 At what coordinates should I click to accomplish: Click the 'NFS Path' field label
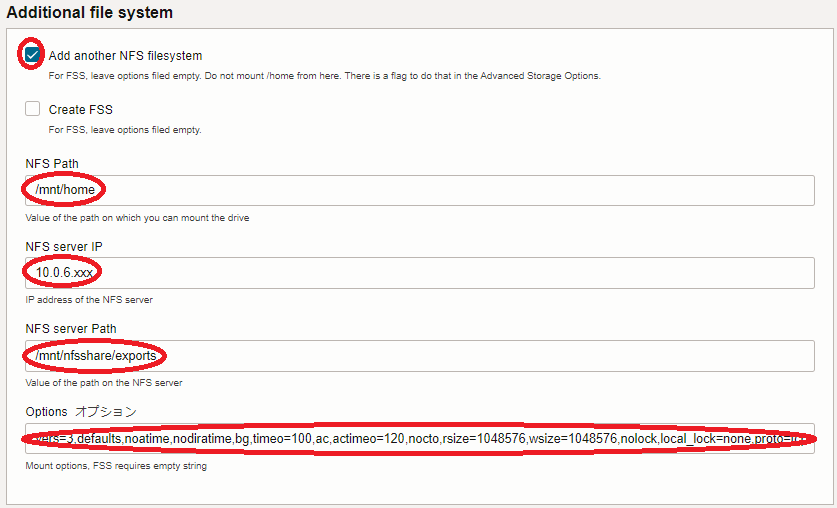(x=52, y=164)
